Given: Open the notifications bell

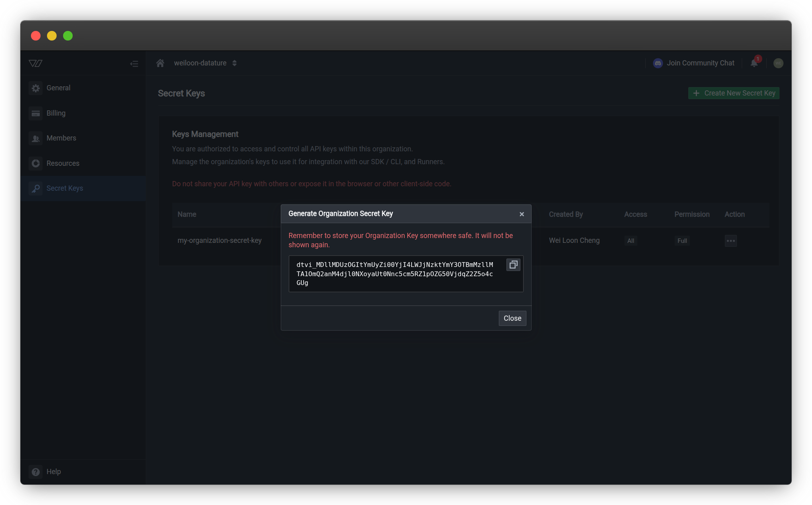Looking at the screenshot, I should click(754, 63).
